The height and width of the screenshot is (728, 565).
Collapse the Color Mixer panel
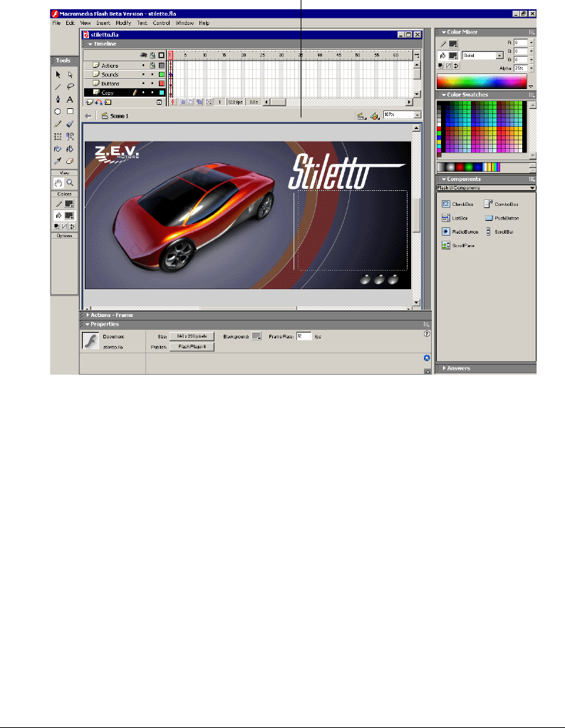click(443, 32)
